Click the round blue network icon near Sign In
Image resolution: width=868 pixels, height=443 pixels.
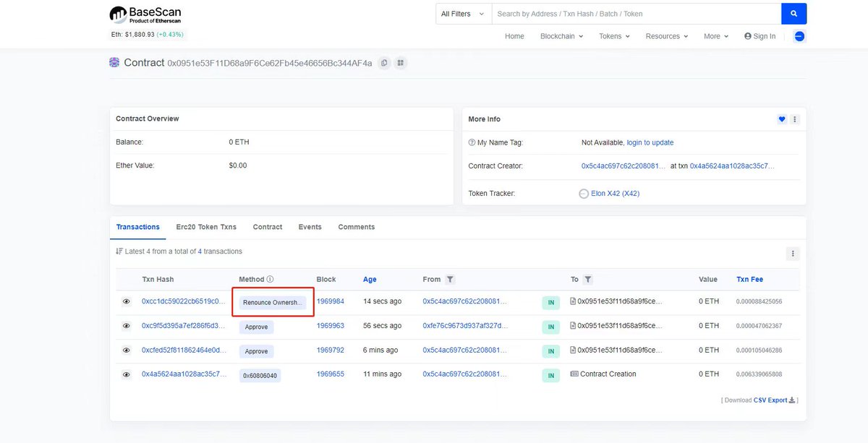[x=799, y=36]
